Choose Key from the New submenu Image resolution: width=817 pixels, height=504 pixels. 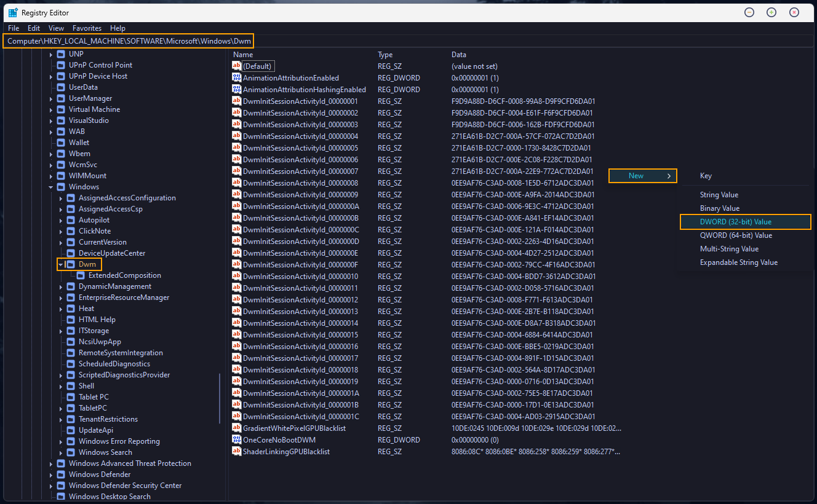pos(746,176)
